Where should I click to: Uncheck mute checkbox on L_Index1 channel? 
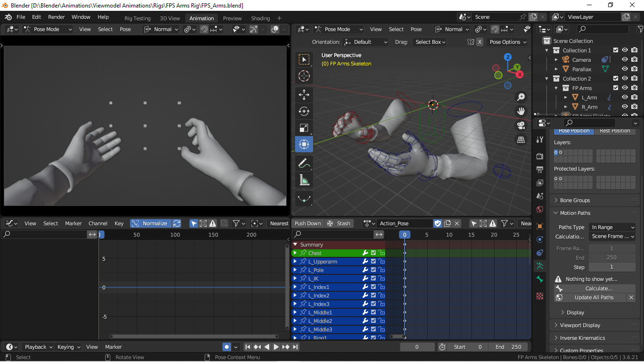point(373,287)
